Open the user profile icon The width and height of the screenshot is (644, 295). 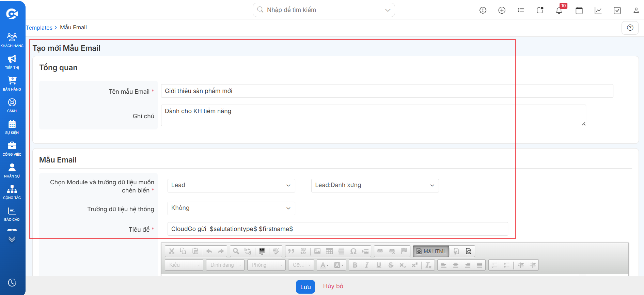click(x=636, y=10)
